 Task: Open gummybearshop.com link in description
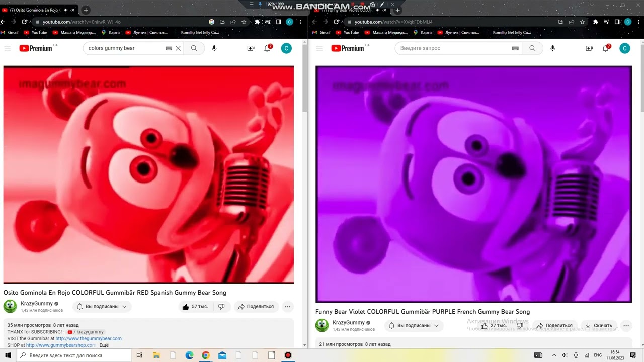pos(61,345)
